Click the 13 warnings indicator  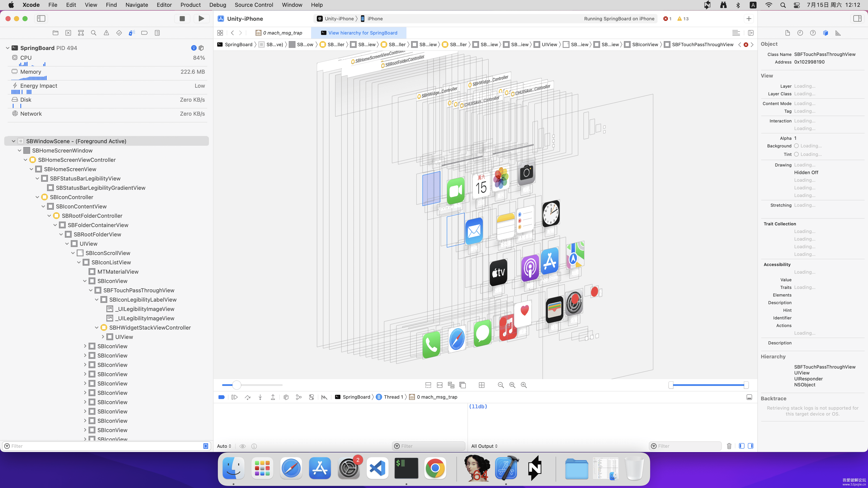pyautogui.click(x=683, y=18)
